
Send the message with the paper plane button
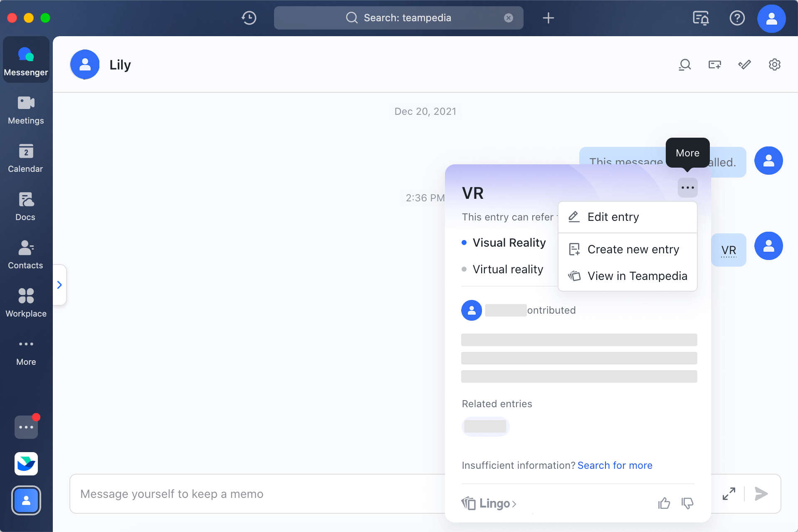click(761, 494)
